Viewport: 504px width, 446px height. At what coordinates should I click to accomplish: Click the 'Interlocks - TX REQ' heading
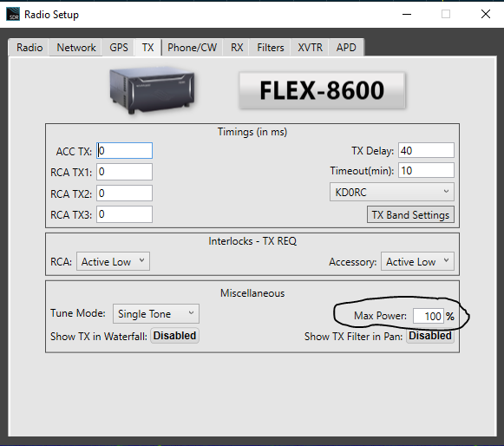(x=252, y=241)
